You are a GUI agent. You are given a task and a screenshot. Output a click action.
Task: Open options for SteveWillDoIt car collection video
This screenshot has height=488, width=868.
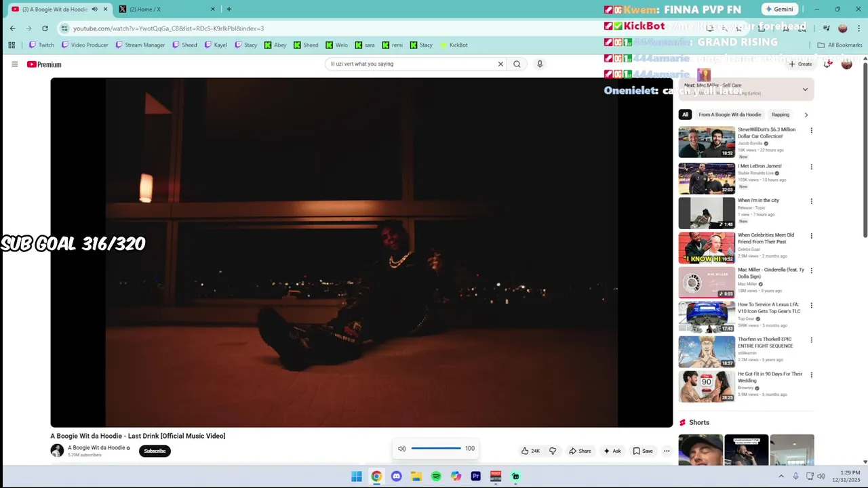click(x=811, y=131)
